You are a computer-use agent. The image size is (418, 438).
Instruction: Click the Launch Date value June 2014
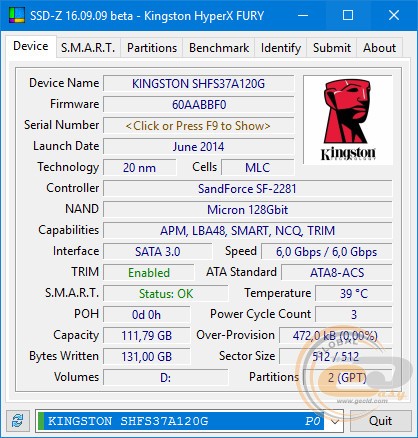coord(199,147)
